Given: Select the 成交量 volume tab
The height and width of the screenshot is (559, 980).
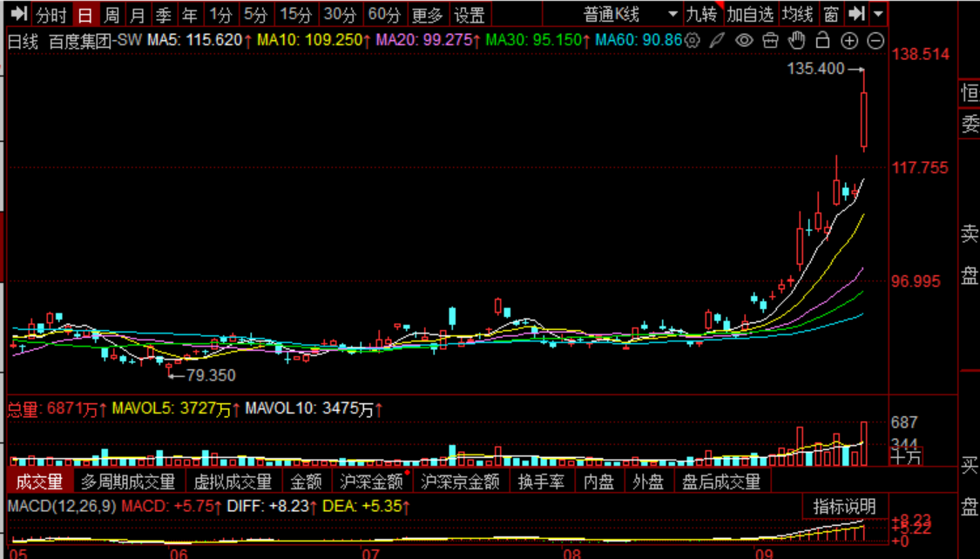Looking at the screenshot, I should 39,482.
